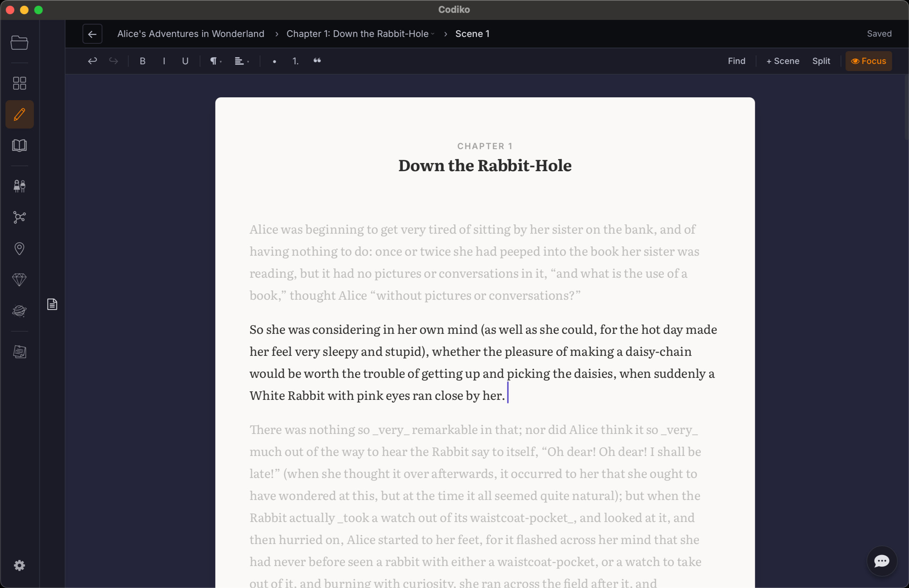This screenshot has height=588, width=909.
Task: Click the CHAPTER 1 heading label
Action: click(485, 146)
